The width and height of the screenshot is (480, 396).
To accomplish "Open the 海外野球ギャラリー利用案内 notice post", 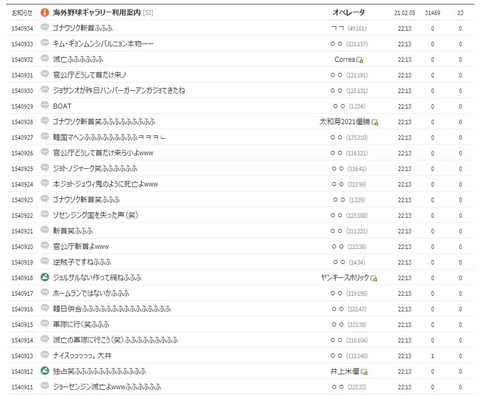I will (x=97, y=13).
